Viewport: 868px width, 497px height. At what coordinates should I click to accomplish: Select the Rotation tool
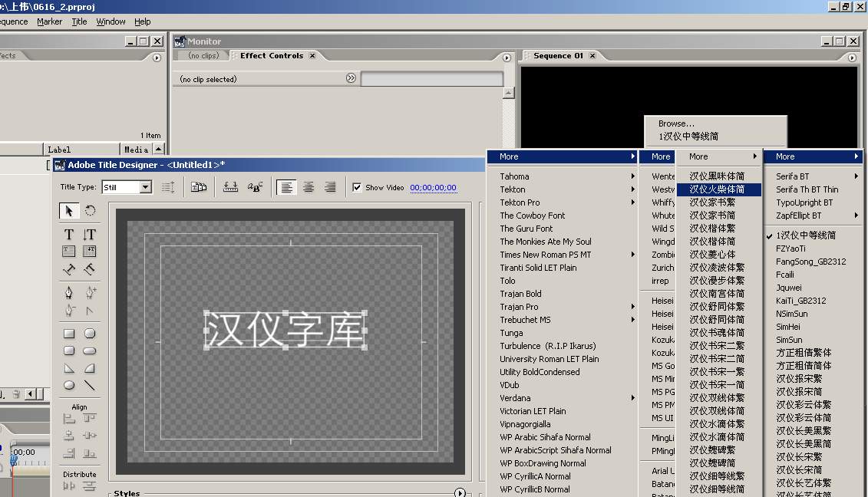(90, 211)
